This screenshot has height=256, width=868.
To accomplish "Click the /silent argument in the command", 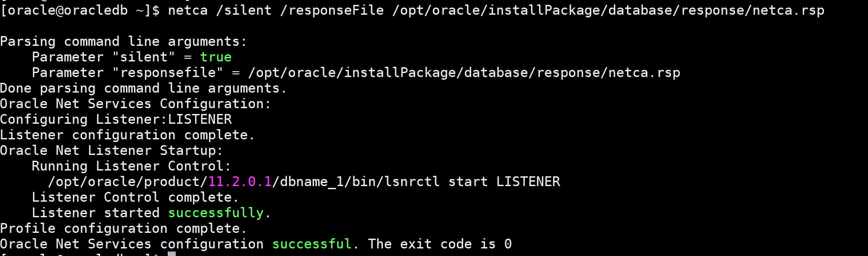I will point(244,10).
